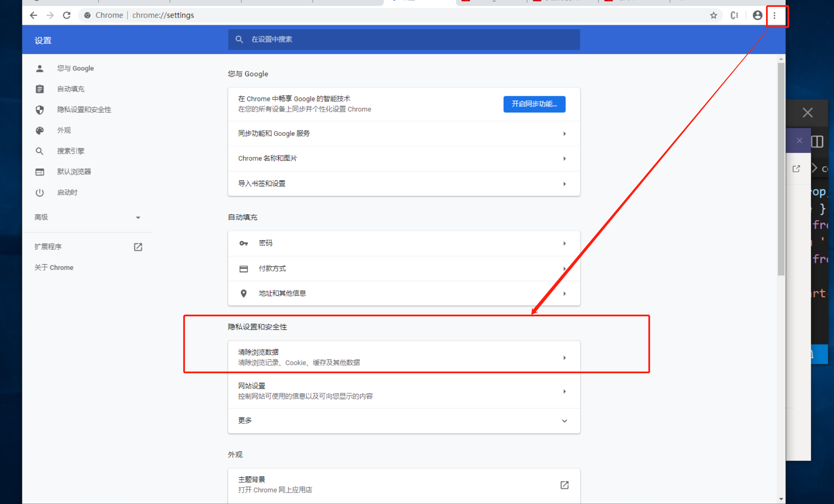Click the open-external icon in background window
Viewport: 834px width, 504px height.
coord(796,169)
